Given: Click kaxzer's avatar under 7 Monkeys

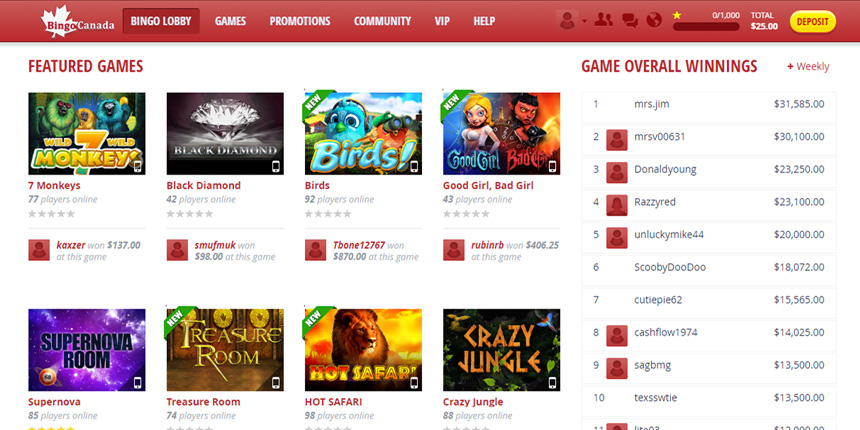Looking at the screenshot, I should 39,250.
